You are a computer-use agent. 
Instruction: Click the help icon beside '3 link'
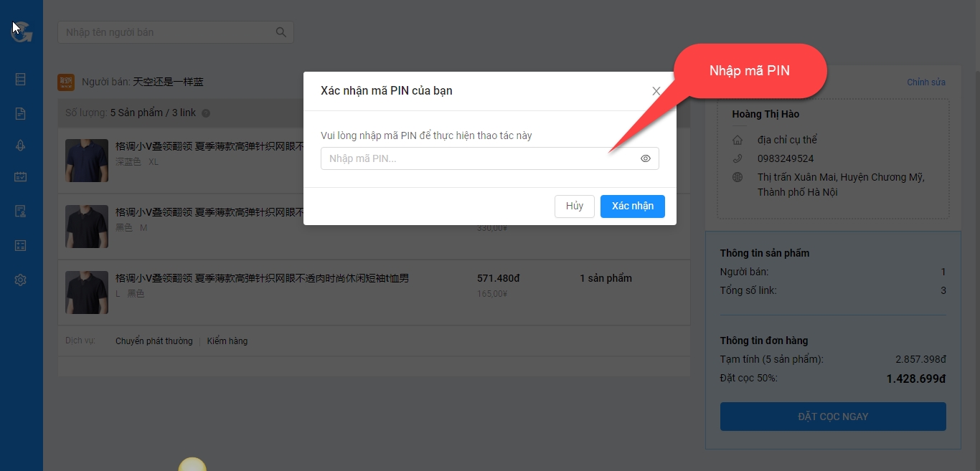(206, 113)
